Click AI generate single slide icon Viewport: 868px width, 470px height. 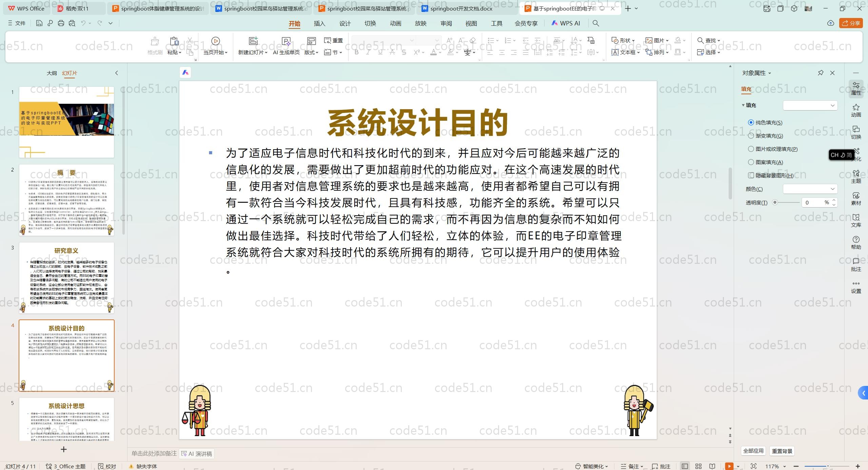click(x=286, y=41)
